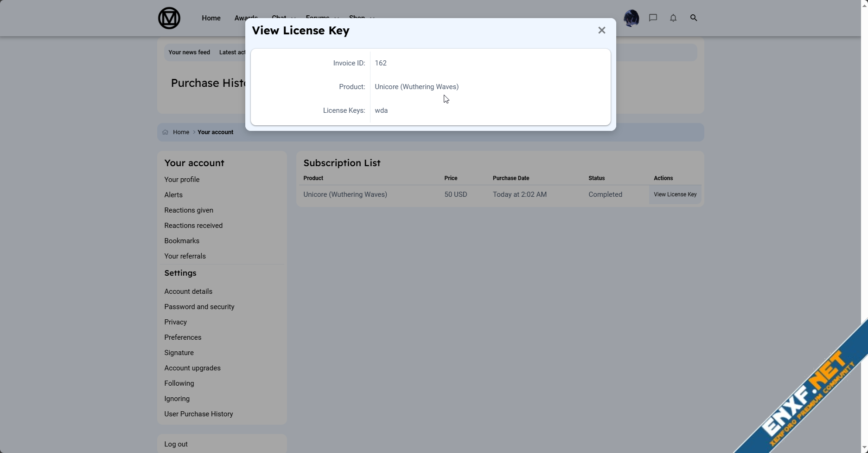Click Home breadcrumb link
Image resolution: width=868 pixels, height=453 pixels.
click(x=181, y=132)
